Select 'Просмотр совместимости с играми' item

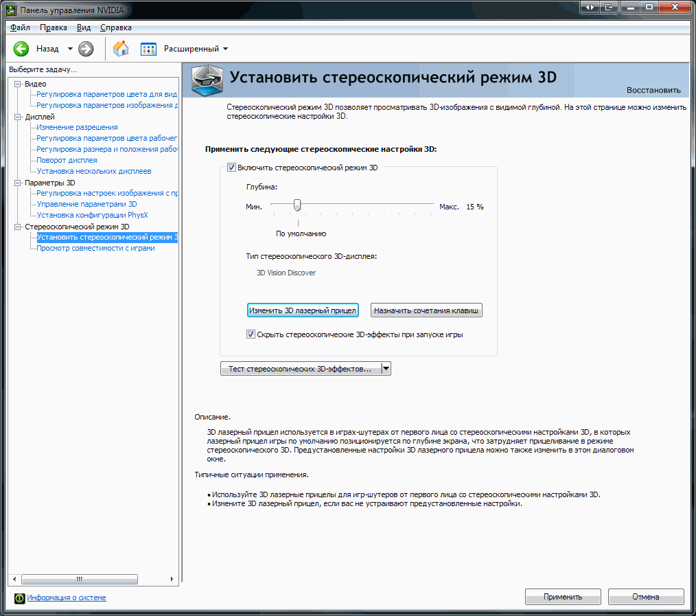[96, 248]
